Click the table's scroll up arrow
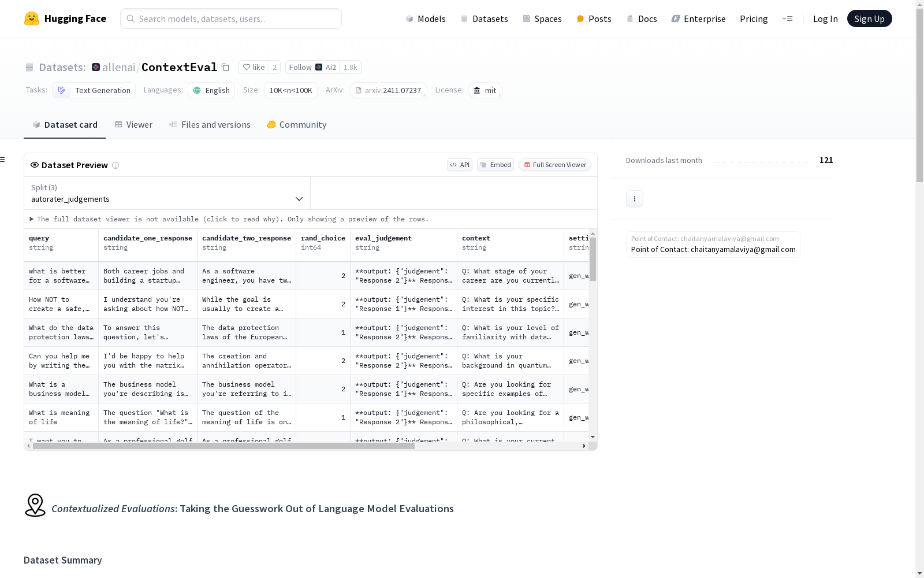This screenshot has width=924, height=578. [593, 234]
